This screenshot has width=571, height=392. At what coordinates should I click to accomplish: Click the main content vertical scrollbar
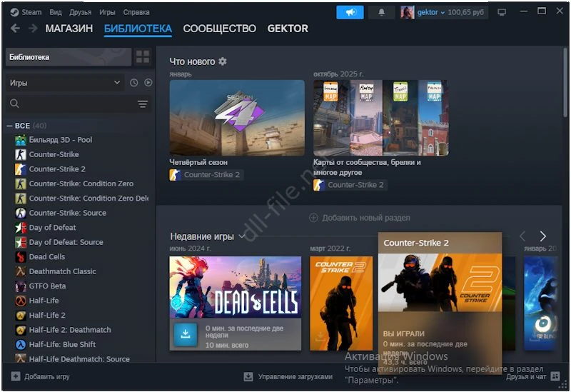pyautogui.click(x=565, y=83)
